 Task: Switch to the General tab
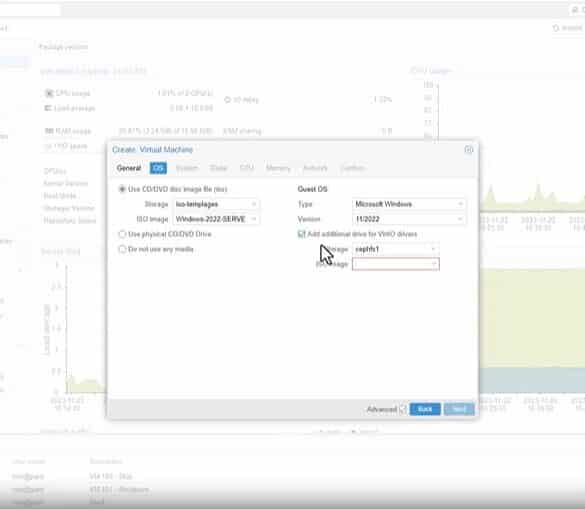129,168
